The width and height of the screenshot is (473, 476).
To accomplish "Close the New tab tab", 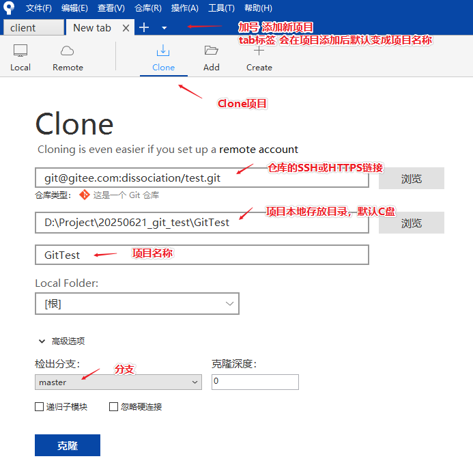I will [126, 28].
